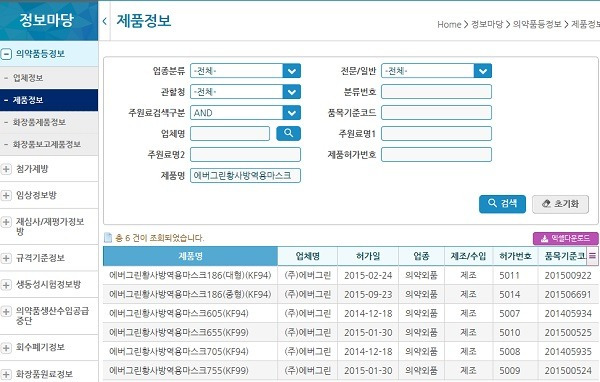Expand the 생동성시험정보방 section
The height and width of the screenshot is (382, 600).
(x=49, y=284)
